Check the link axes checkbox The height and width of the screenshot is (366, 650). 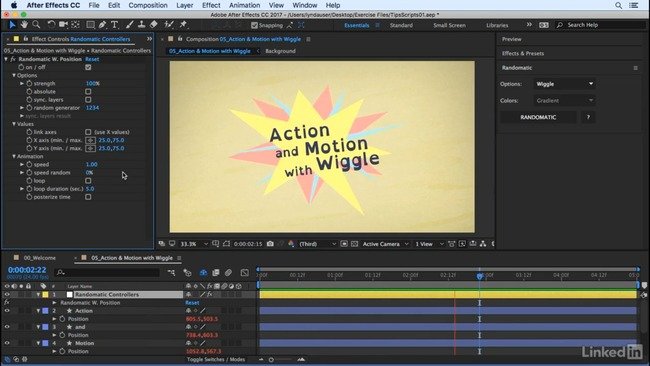pos(88,132)
